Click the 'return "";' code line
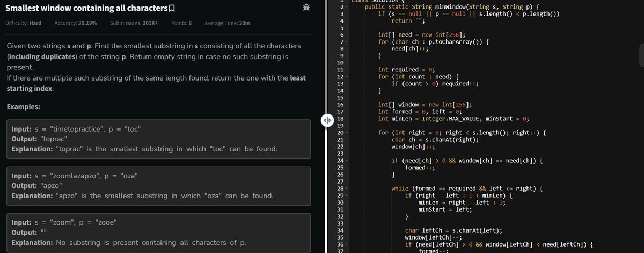 tap(408, 20)
